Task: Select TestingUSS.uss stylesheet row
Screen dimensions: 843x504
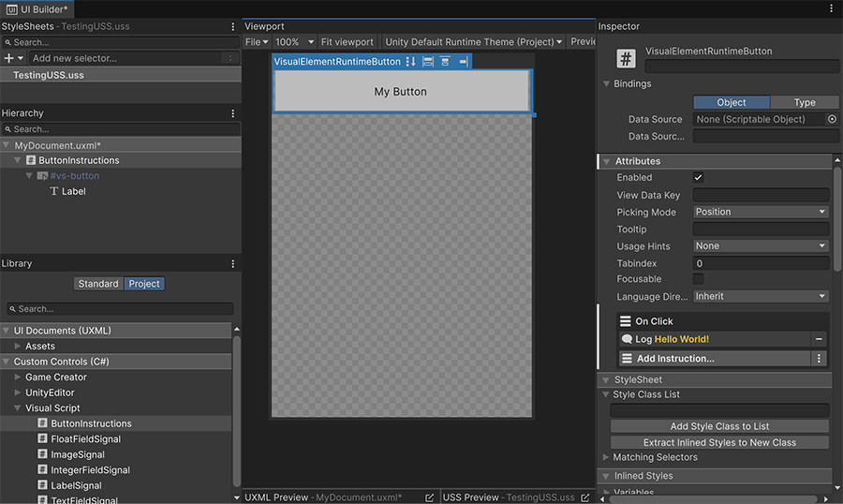Action: point(121,75)
